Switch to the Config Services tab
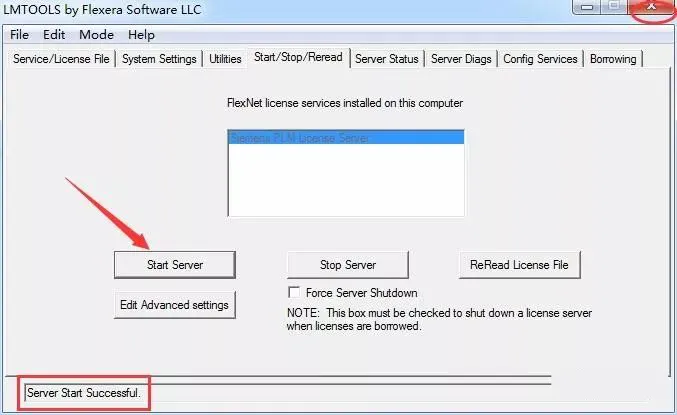The width and height of the screenshot is (677, 415). click(540, 59)
